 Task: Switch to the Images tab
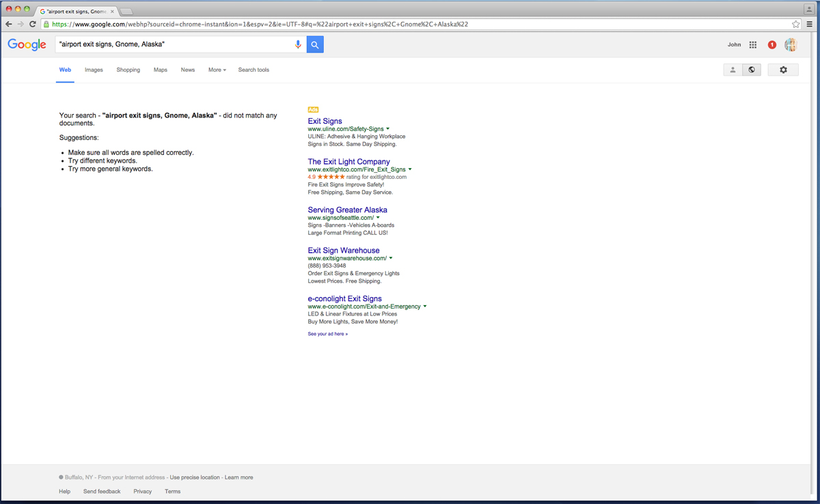[94, 70]
